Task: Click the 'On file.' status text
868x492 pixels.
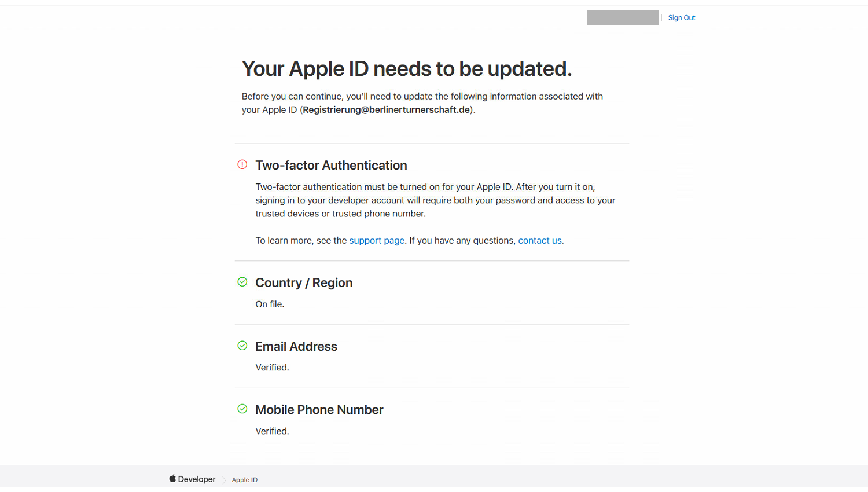Action: 270,304
